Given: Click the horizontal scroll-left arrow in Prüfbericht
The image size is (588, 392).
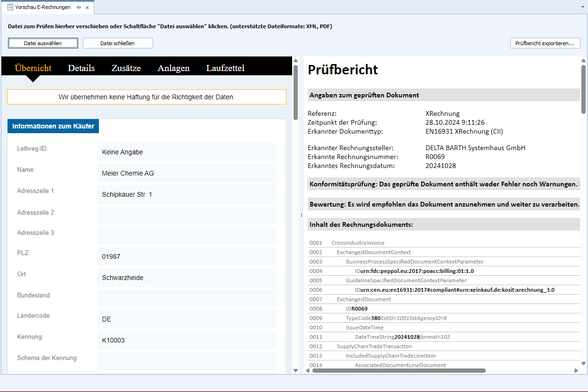Looking at the screenshot, I should pos(308,371).
